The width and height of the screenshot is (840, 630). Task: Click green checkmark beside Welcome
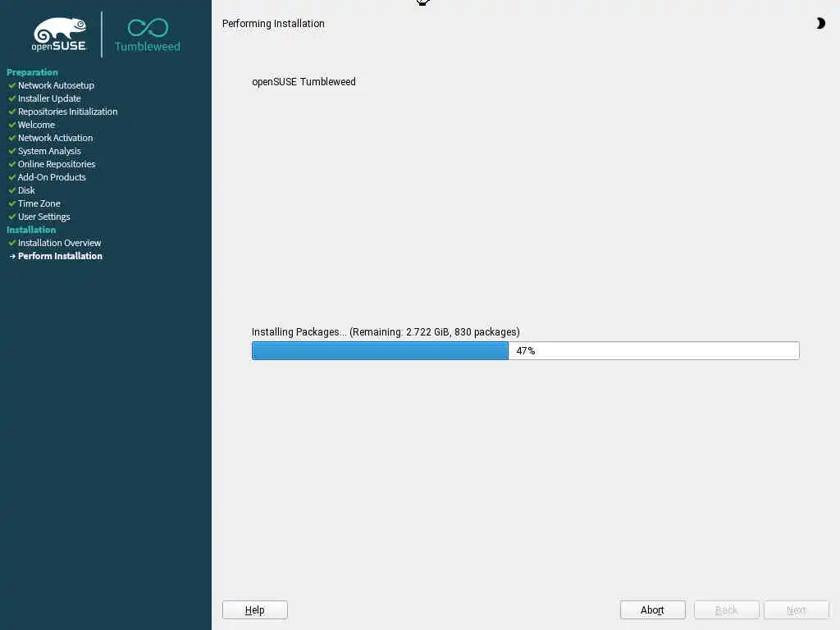(x=11, y=125)
